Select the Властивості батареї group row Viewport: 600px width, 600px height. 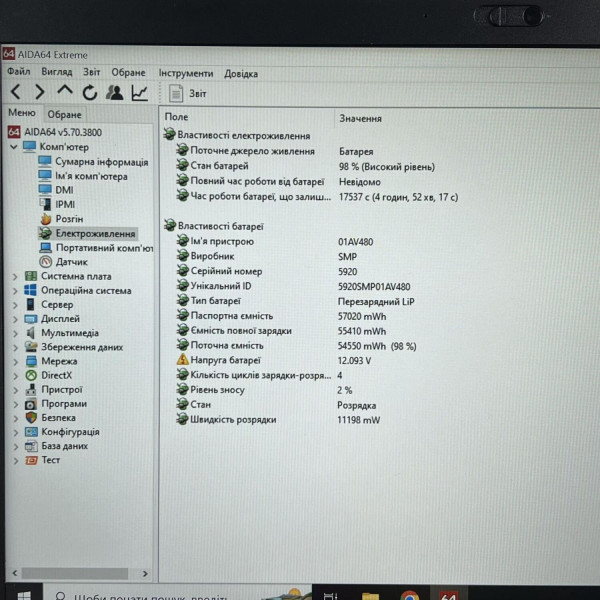(x=214, y=226)
